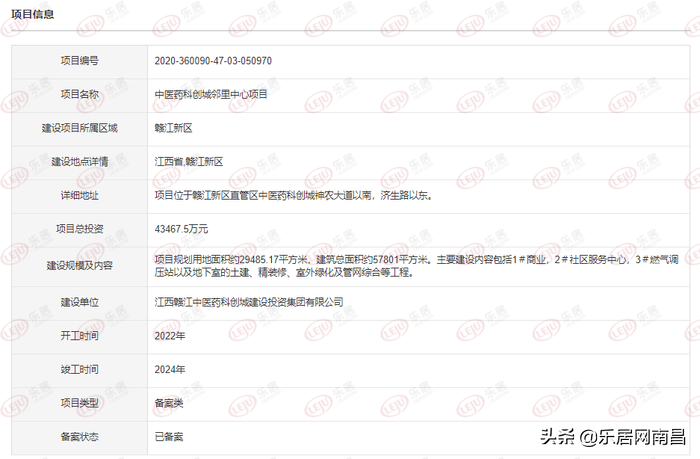Click the 详细地址 label cell

click(79, 195)
